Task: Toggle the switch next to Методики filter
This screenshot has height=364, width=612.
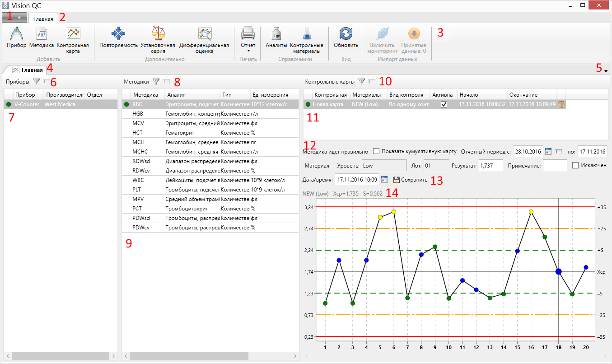Action: click(167, 82)
